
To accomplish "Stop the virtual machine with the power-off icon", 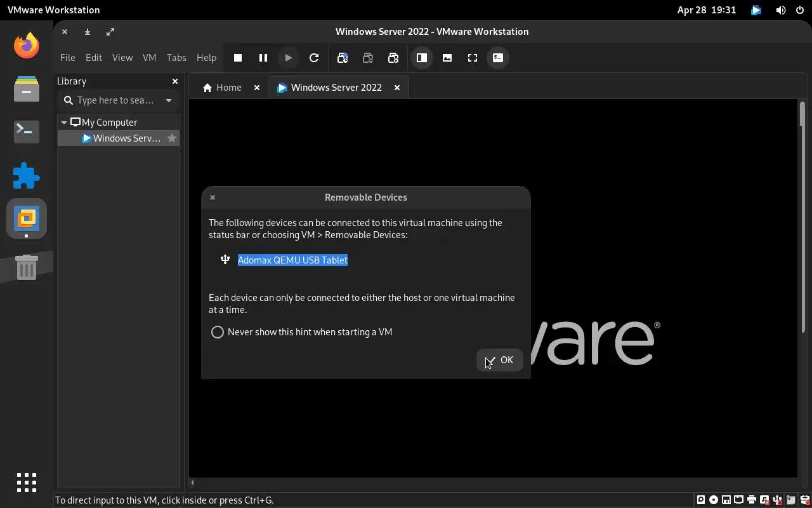I will point(238,58).
